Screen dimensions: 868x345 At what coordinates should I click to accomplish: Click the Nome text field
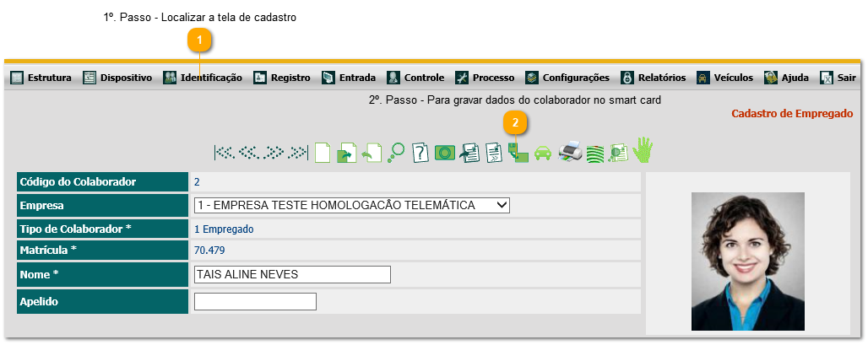point(292,274)
